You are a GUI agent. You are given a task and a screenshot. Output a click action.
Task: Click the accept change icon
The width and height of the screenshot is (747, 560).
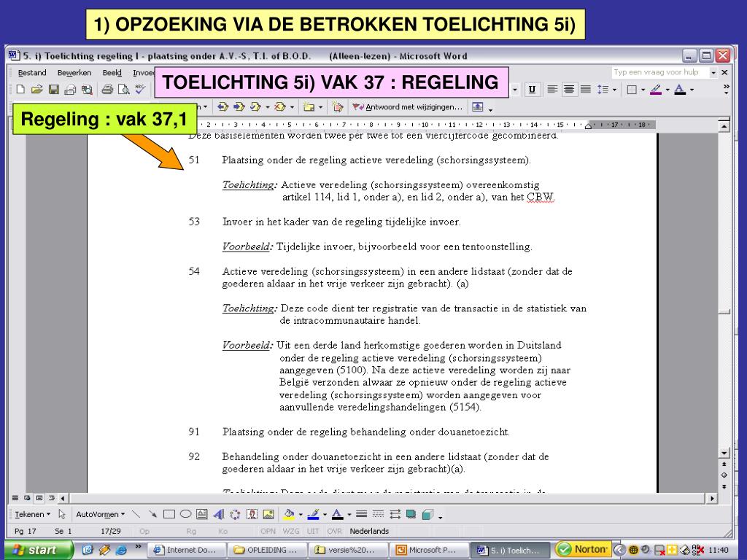(256, 106)
